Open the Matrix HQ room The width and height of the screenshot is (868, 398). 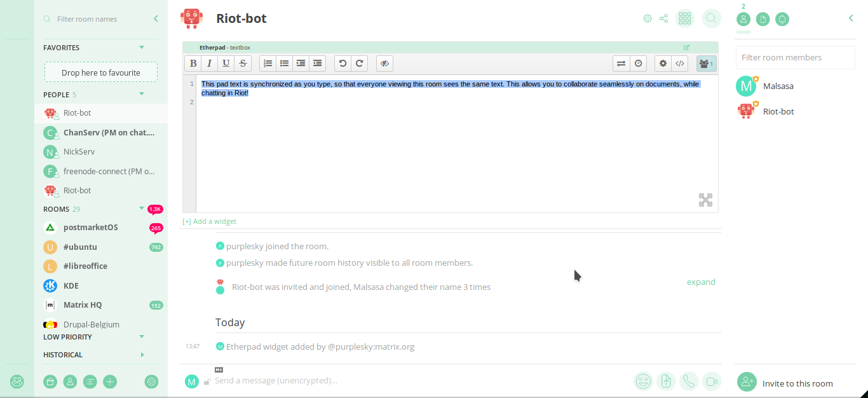point(102,305)
